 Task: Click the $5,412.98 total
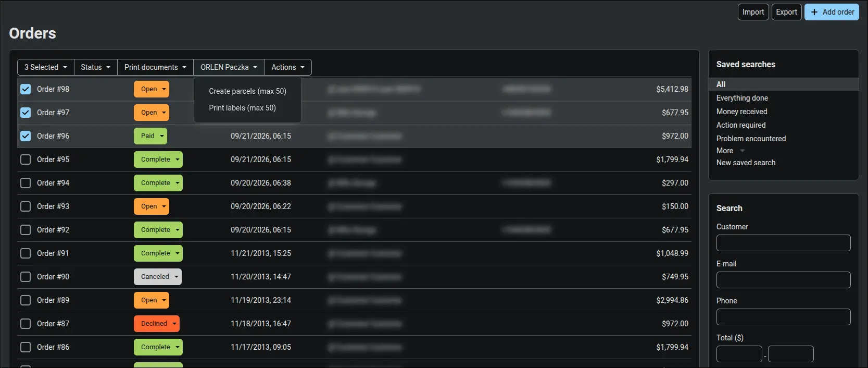tap(672, 89)
